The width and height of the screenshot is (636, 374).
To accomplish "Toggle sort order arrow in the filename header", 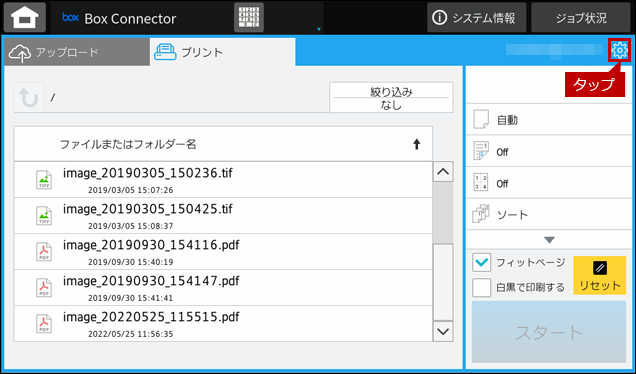I will (417, 144).
